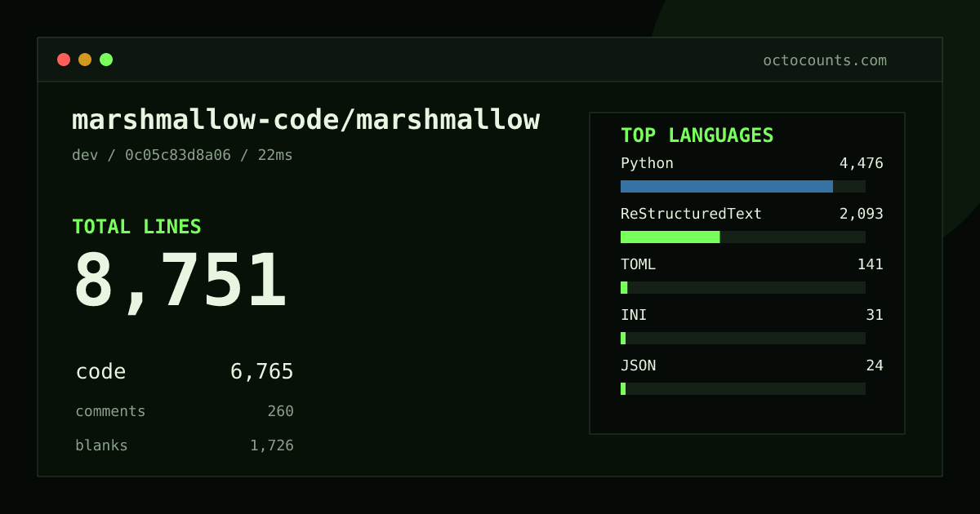
Task: Click the green maximize dot
Action: pos(106,60)
